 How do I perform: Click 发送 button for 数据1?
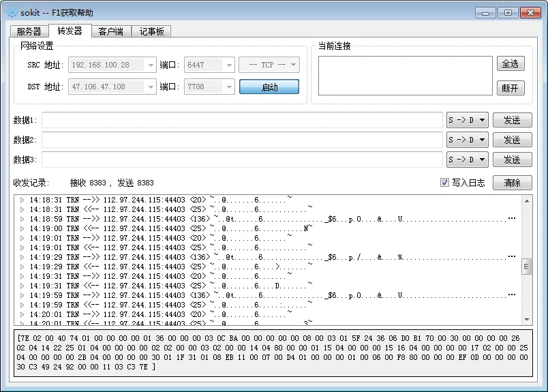(513, 120)
